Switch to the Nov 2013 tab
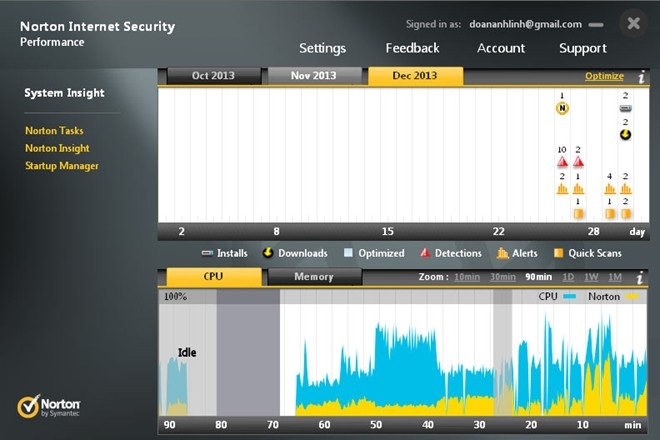Screen dimensions: 660x440 click(314, 76)
